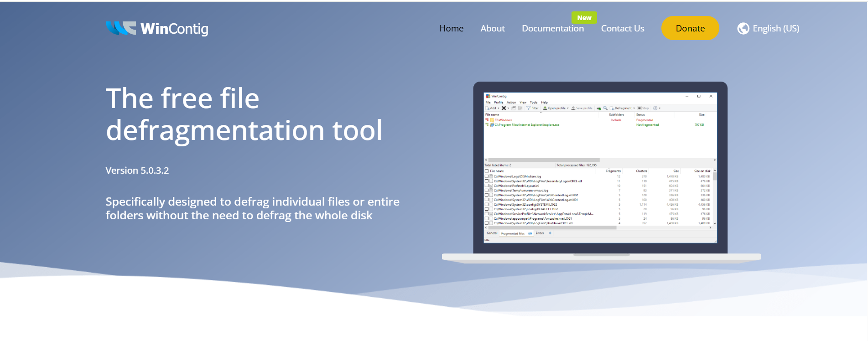This screenshot has width=868, height=341.
Task: Open the English (US) language selector
Action: (x=769, y=28)
